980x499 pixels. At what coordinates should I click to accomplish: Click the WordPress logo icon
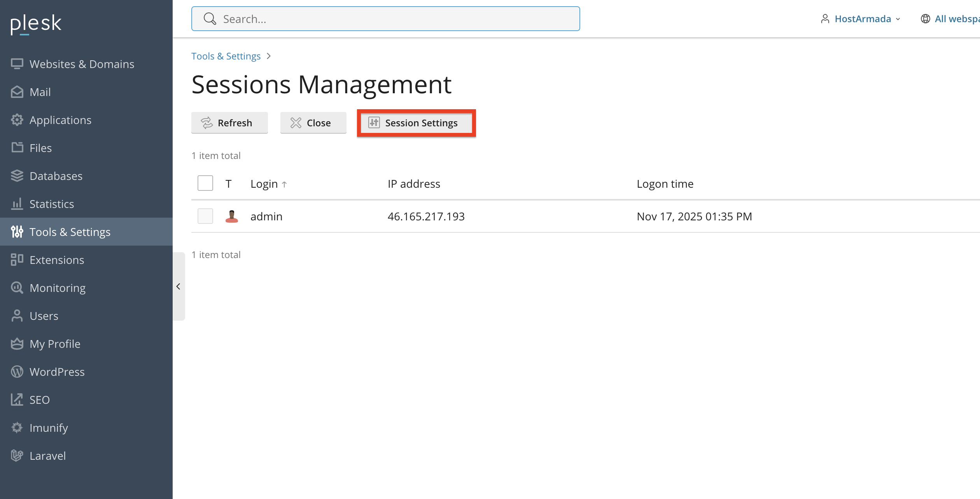pos(17,372)
